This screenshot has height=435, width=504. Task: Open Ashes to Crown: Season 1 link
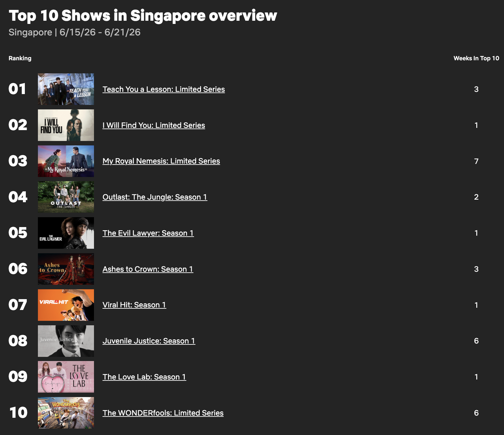148,269
